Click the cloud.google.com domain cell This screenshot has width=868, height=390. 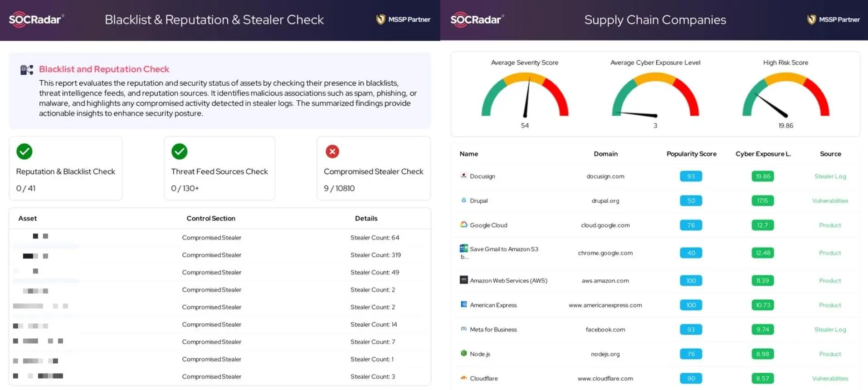pyautogui.click(x=605, y=225)
